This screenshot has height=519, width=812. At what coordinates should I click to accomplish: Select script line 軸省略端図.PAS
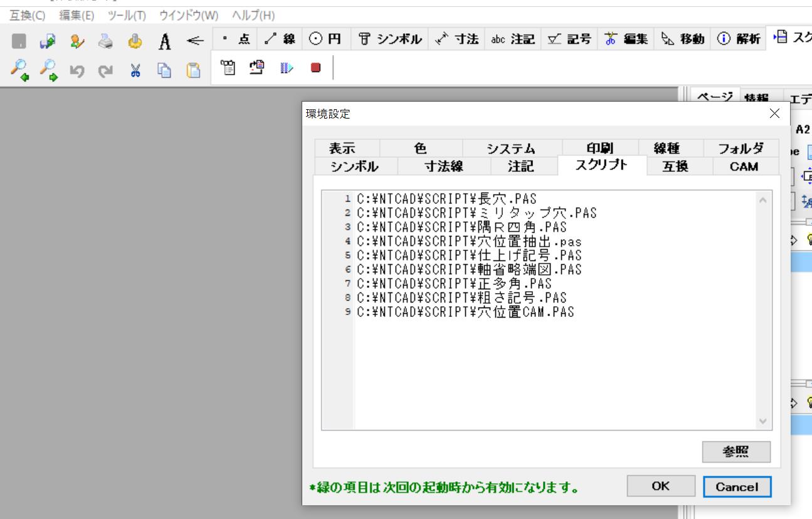point(469,269)
